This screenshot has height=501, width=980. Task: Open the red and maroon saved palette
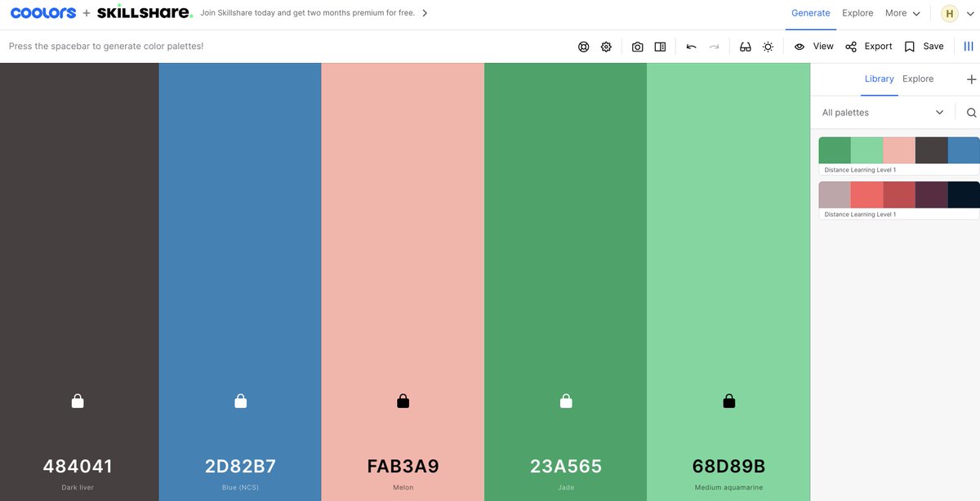[899, 195]
